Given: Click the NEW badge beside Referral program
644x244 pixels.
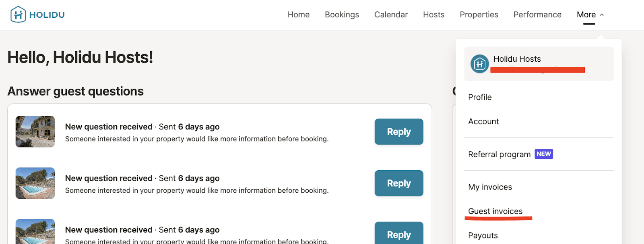Looking at the screenshot, I should pyautogui.click(x=543, y=154).
